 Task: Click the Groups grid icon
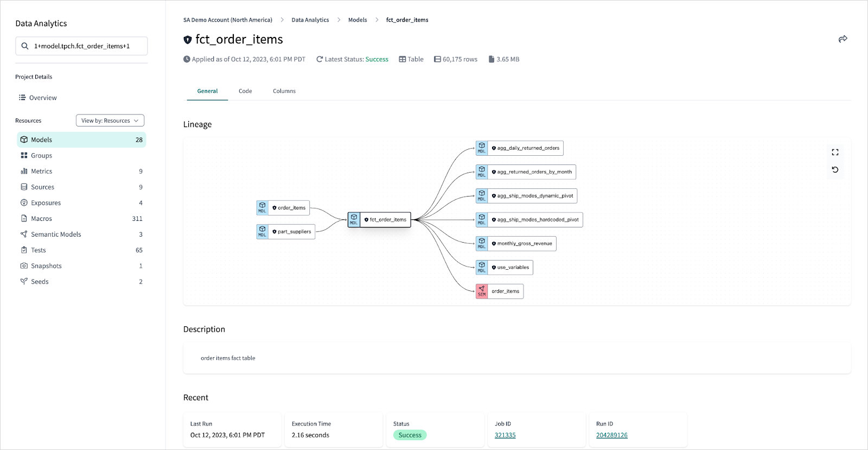(24, 155)
